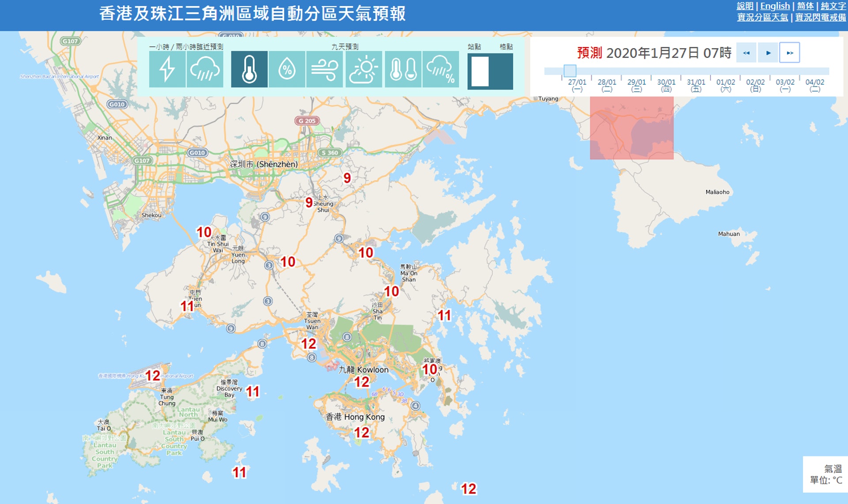
Task: Play the forecast animation
Action: [768, 53]
